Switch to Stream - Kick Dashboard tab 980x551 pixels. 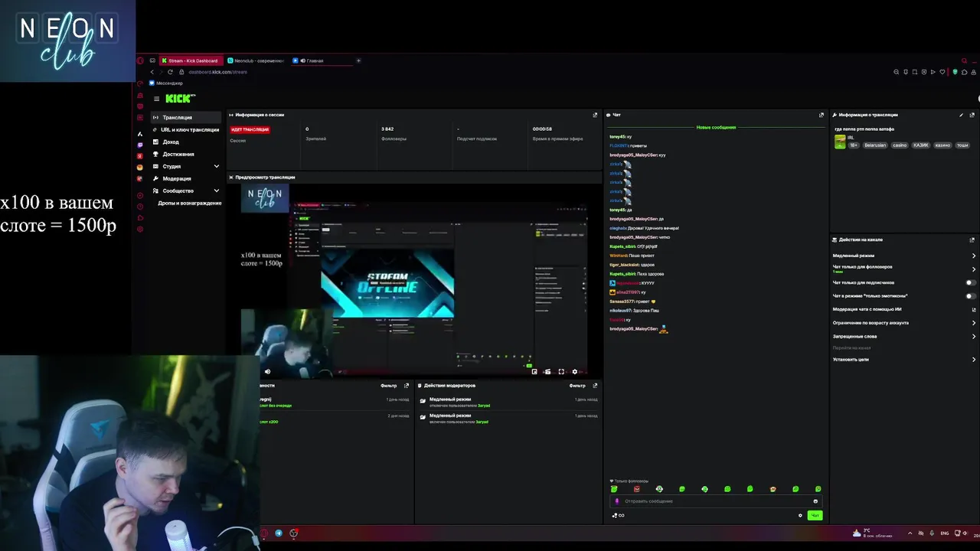pyautogui.click(x=191, y=60)
